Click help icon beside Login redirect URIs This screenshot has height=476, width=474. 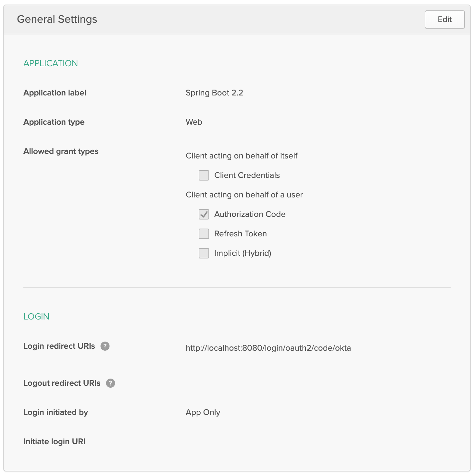[105, 346]
